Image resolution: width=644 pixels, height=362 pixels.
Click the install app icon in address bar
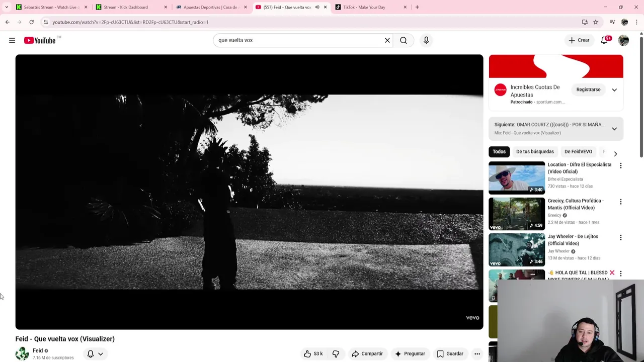tap(585, 22)
